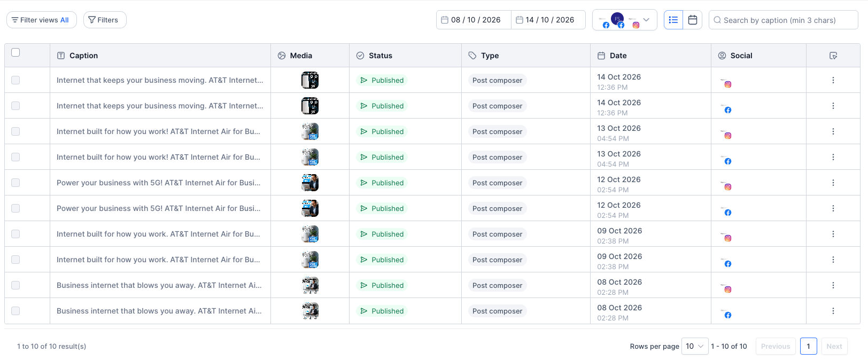Click the Instagram icon on the 08 Oct post
The width and height of the screenshot is (868, 360).
pos(728,289)
